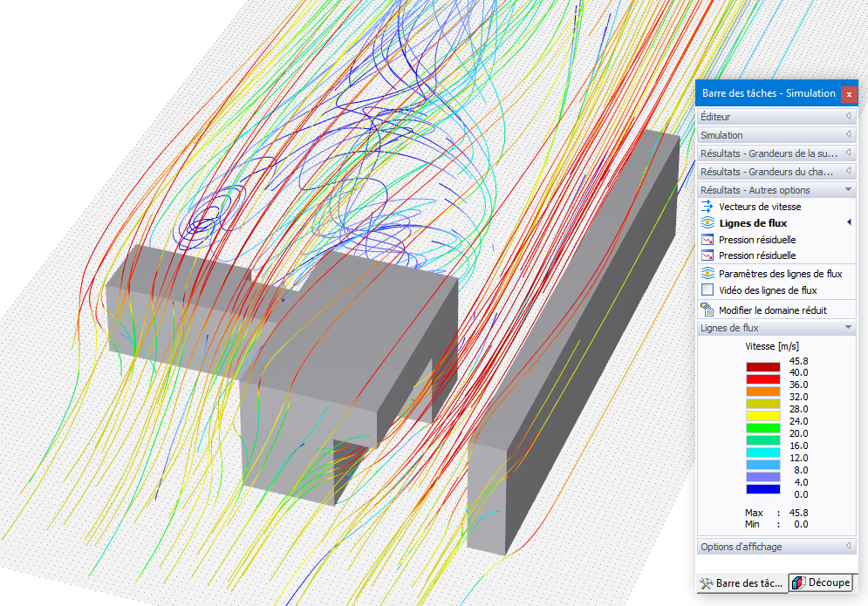
Task: Switch to the Barre des tâc... tab
Action: click(x=742, y=583)
